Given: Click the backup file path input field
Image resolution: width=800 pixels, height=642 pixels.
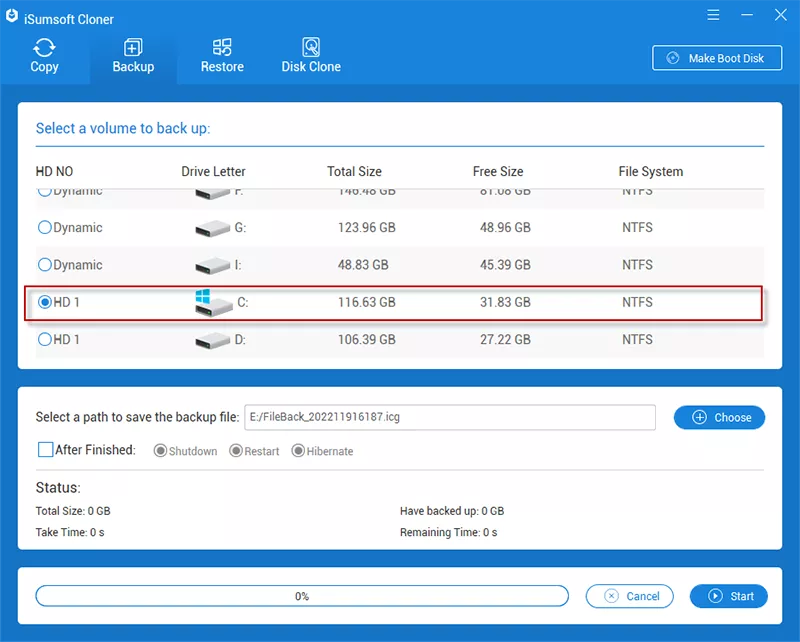Looking at the screenshot, I should pos(449,417).
